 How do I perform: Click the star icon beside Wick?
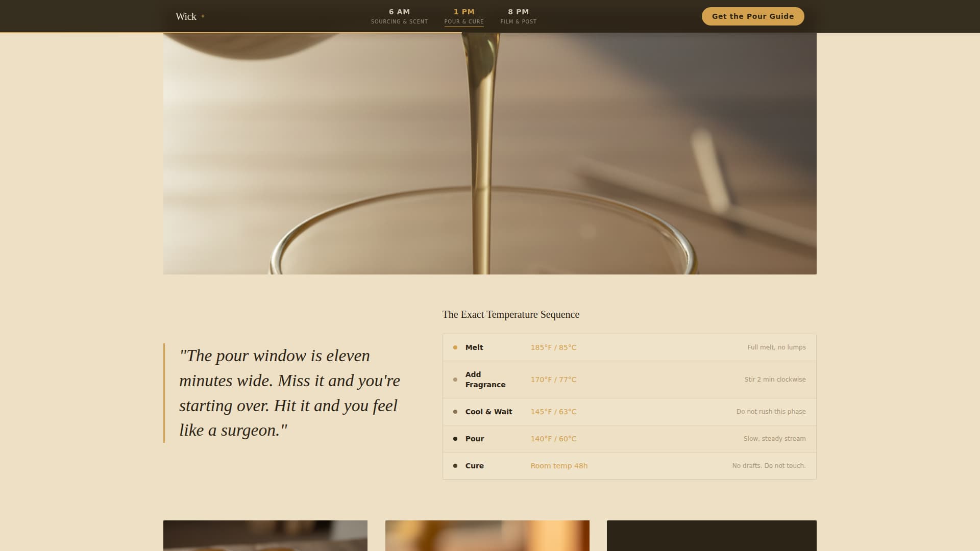tap(203, 16)
